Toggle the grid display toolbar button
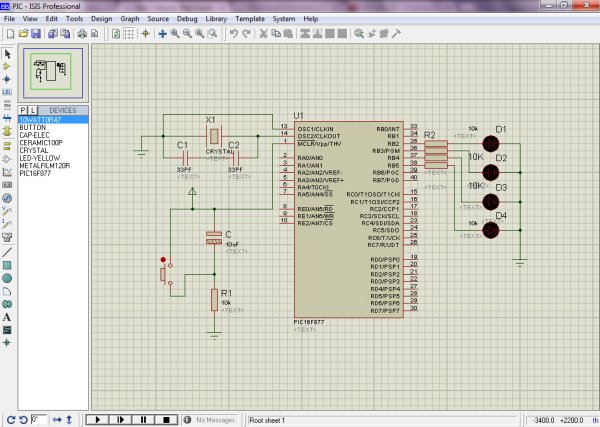Image resolution: width=600 pixels, height=427 pixels. pyautogui.click(x=128, y=33)
